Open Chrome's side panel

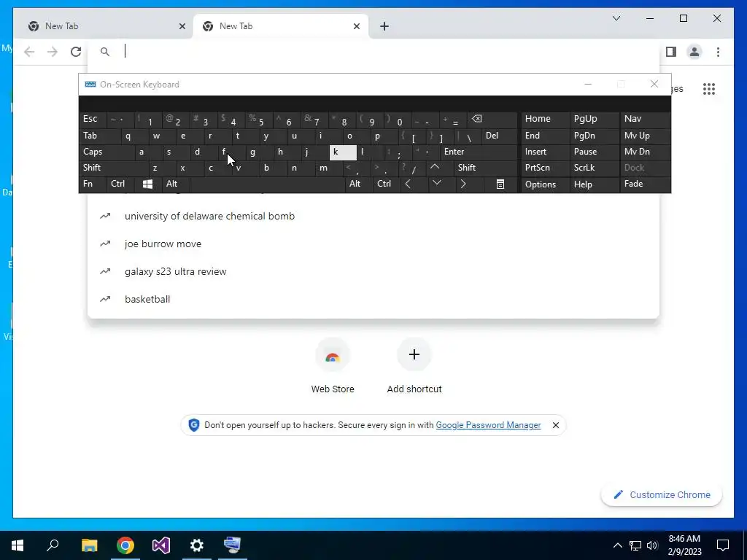click(x=671, y=52)
